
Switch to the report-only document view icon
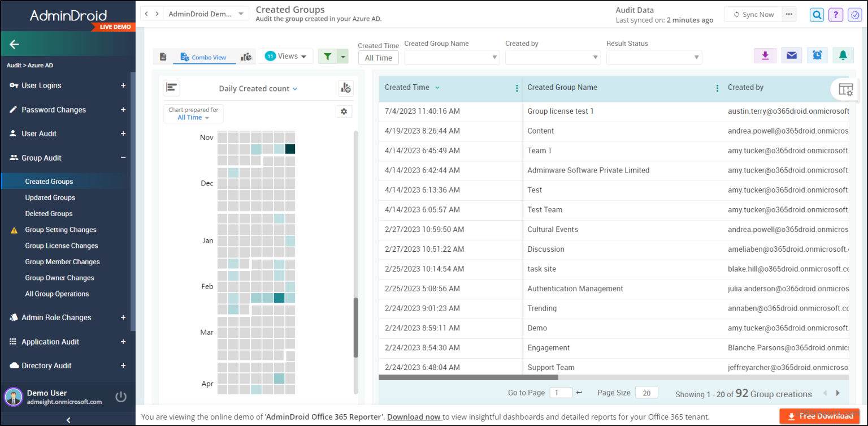tap(163, 57)
